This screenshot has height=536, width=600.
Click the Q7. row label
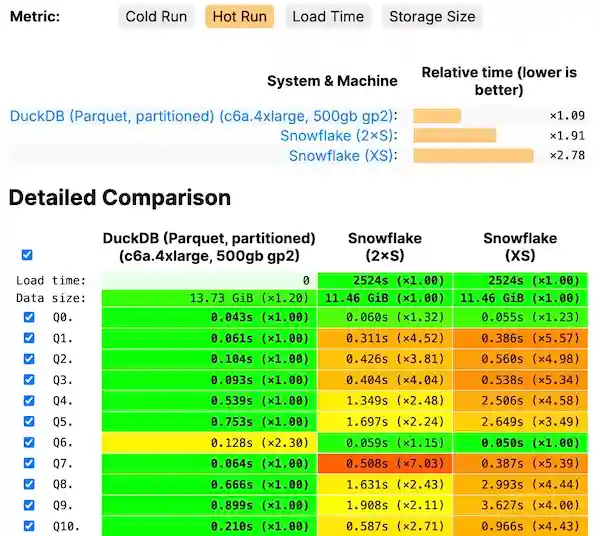click(63, 464)
